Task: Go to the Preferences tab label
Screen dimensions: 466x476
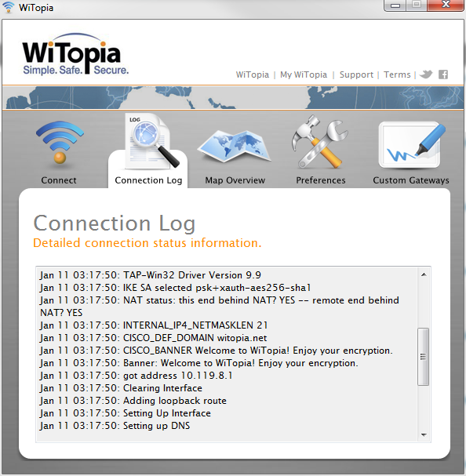Action: coord(321,180)
